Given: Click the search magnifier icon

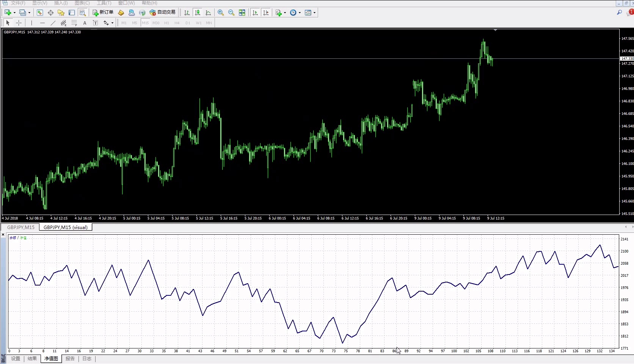Looking at the screenshot, I should coord(620,13).
